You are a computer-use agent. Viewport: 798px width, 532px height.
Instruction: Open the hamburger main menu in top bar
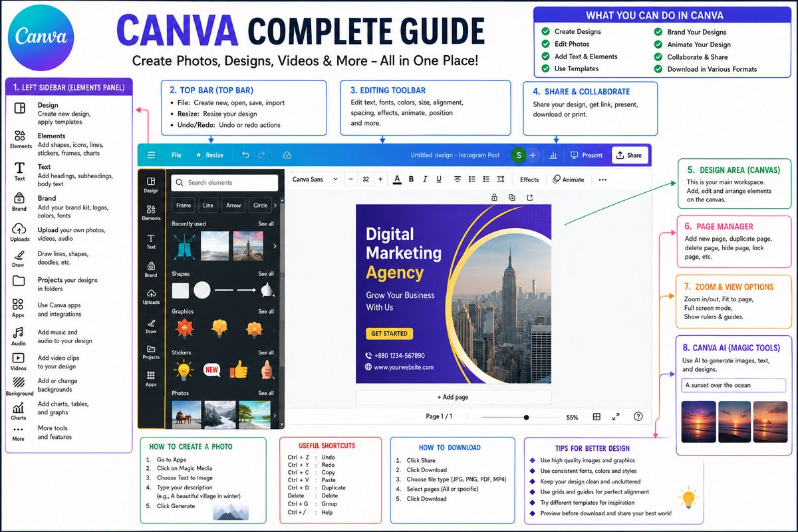151,155
